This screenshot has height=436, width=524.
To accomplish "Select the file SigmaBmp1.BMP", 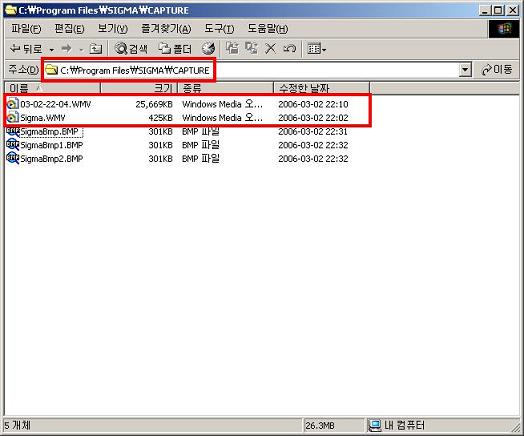I will [51, 145].
